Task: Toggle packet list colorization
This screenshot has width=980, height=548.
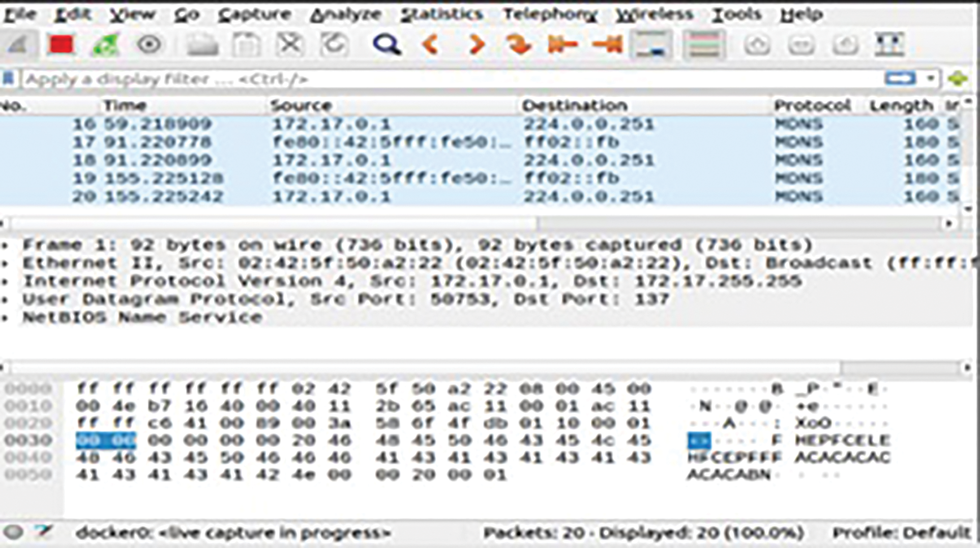Action: pyautogui.click(x=704, y=45)
